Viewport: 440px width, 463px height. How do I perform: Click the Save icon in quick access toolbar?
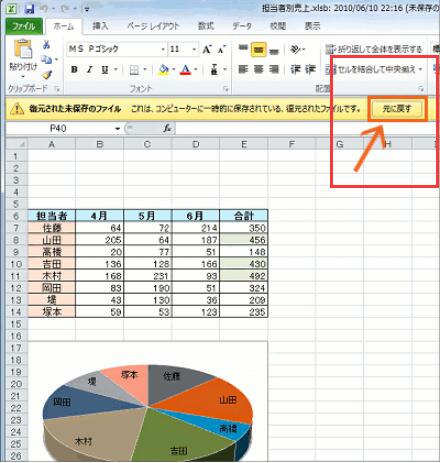30,8
